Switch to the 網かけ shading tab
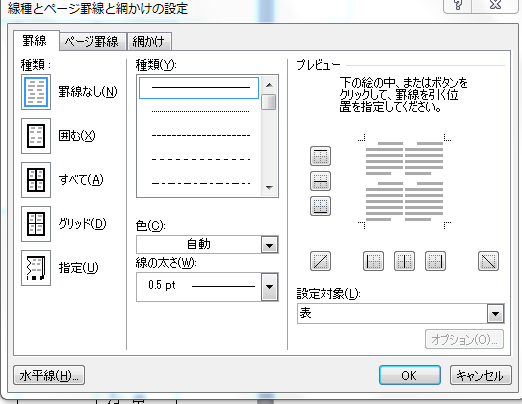 149,42
